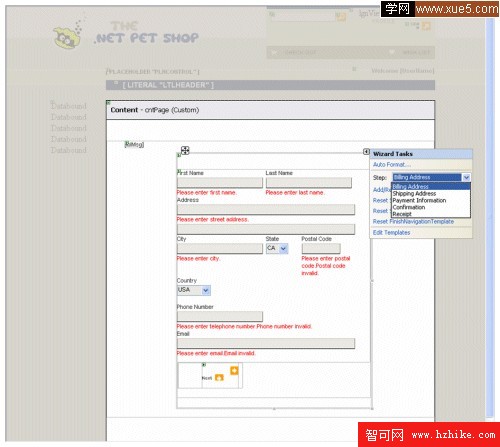Image resolution: width=500 pixels, height=447 pixels.
Task: Click the First Name input field
Action: point(220,183)
